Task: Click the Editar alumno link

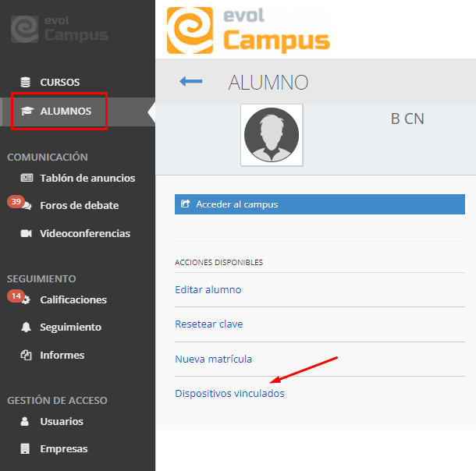Action: [208, 290]
